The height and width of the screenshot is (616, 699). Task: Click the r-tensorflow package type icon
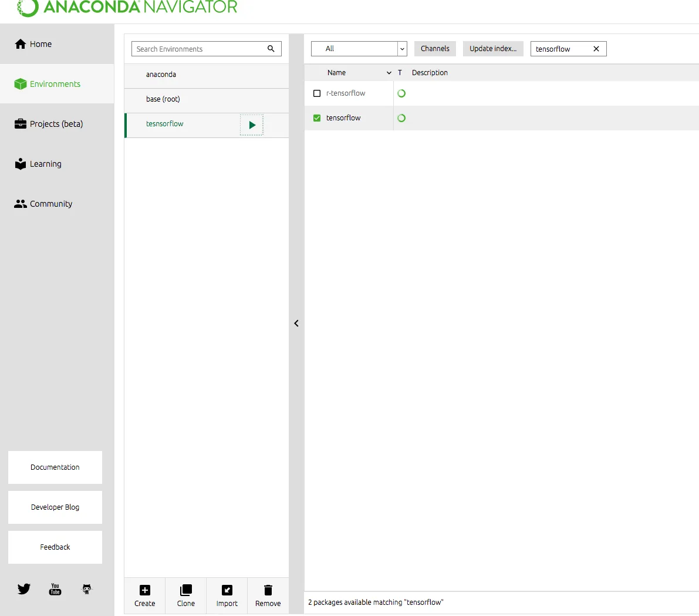(x=401, y=93)
